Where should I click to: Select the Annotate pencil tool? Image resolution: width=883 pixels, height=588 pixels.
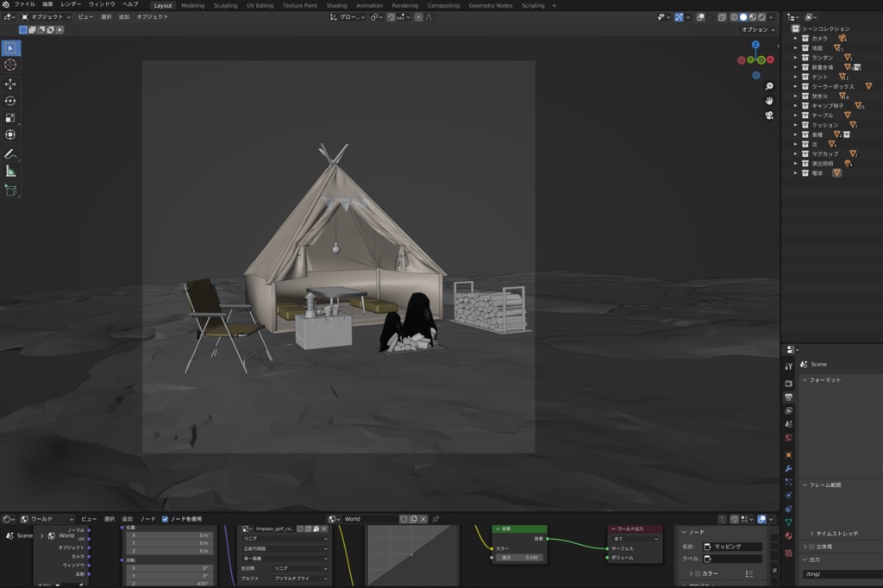click(10, 153)
